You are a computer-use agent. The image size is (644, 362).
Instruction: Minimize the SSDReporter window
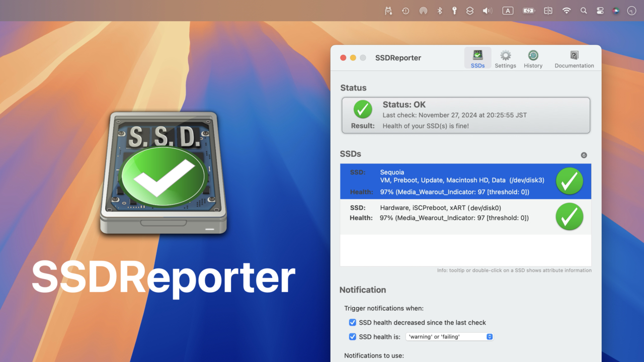353,58
